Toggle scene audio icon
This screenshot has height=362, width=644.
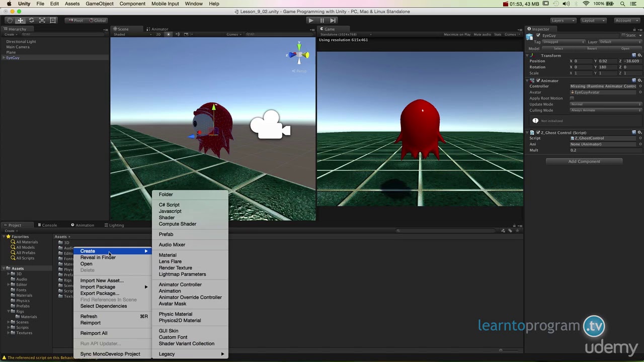[177, 34]
